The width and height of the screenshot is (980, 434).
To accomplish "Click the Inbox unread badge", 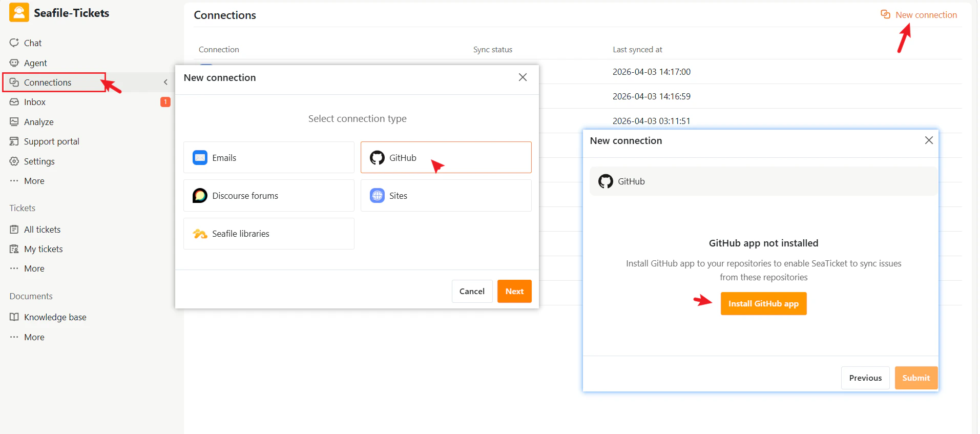I will tap(165, 102).
